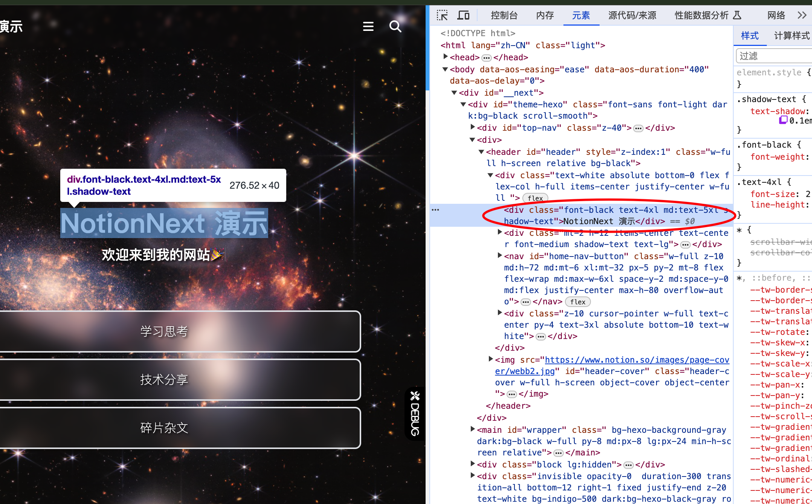
Task: Click the flex badge after the text-white div
Action: [535, 198]
